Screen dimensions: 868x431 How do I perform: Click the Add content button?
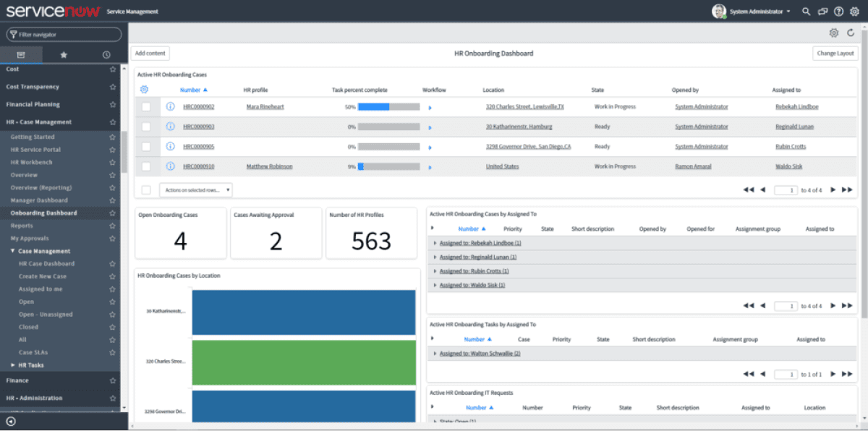coord(150,54)
